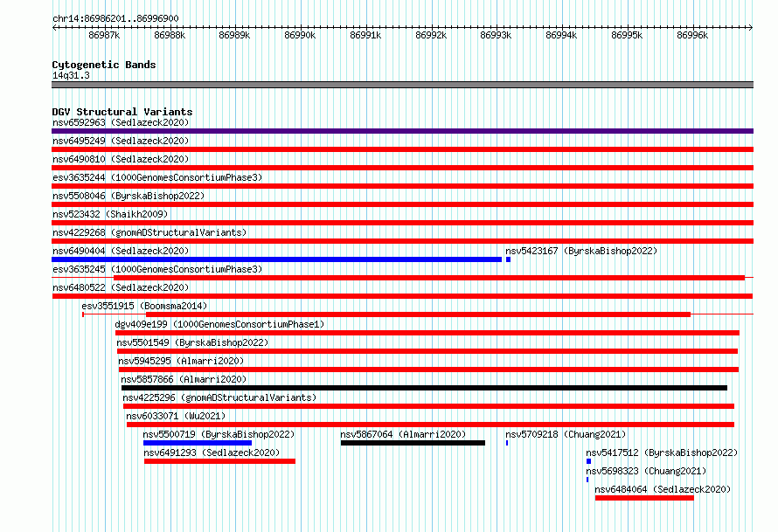Click nsv5500719 (ByrskaBishop2022) label
Screen dimensions: 778x532
coord(219,434)
